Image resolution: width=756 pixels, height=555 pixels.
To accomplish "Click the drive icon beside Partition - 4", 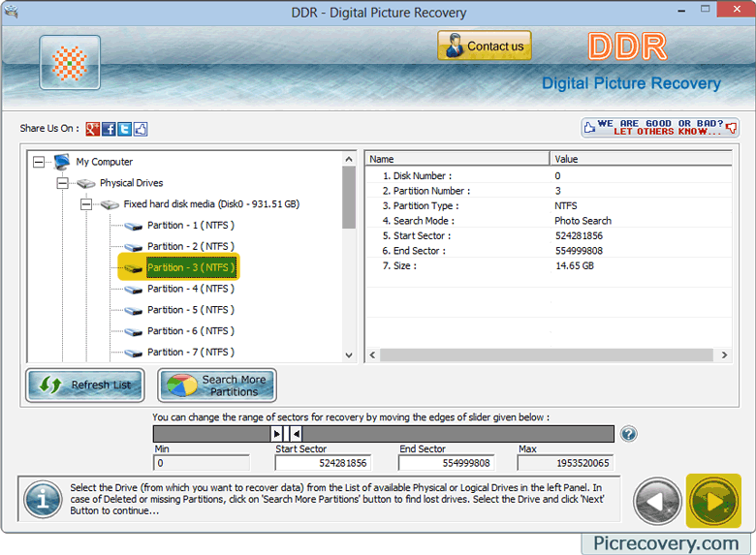I will (133, 290).
